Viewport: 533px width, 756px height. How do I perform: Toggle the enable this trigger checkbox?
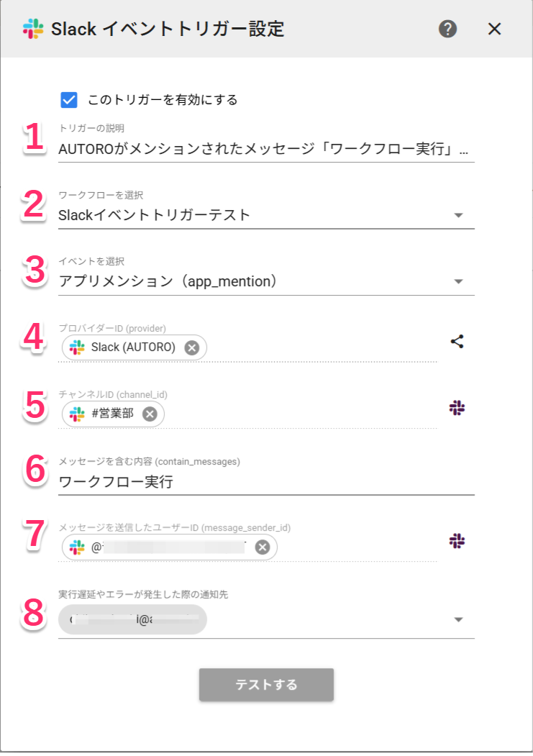(x=69, y=99)
